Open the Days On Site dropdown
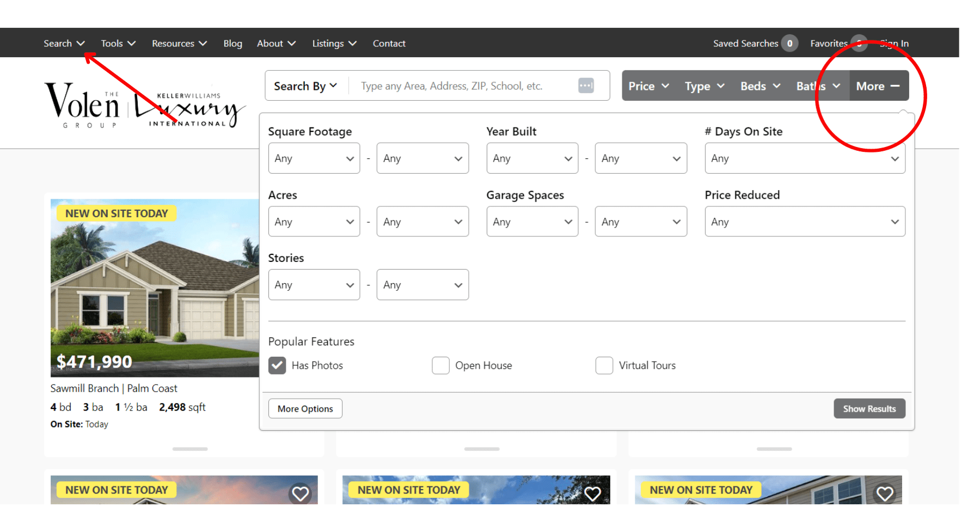This screenshot has width=980, height=531. coord(804,158)
